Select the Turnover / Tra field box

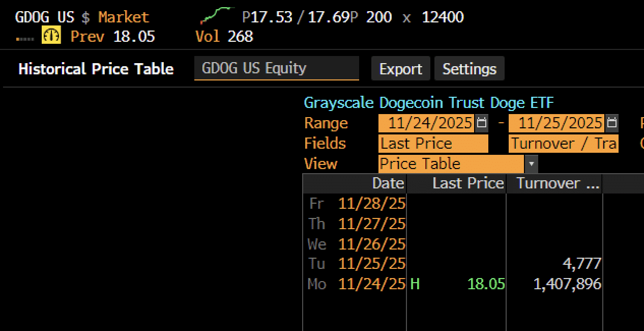[564, 144]
